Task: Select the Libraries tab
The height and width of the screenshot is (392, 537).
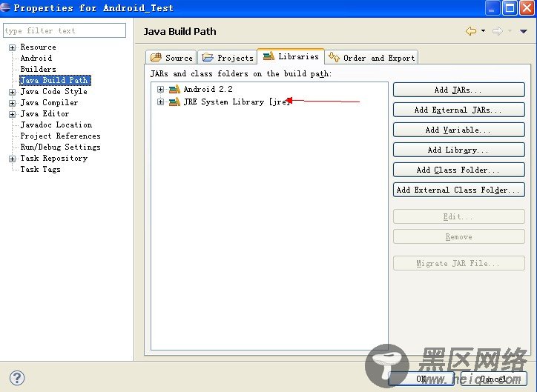Action: (291, 56)
